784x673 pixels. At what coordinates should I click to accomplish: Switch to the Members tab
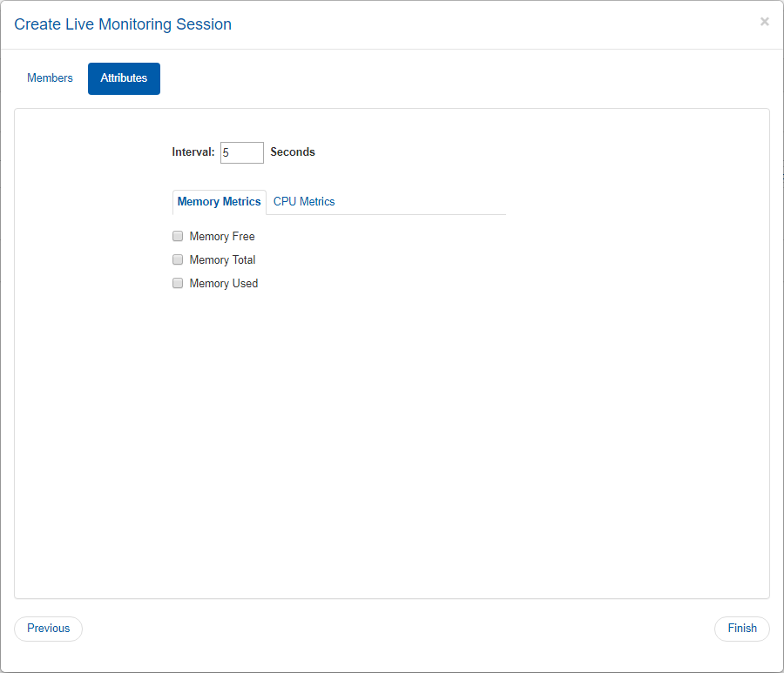tap(50, 78)
